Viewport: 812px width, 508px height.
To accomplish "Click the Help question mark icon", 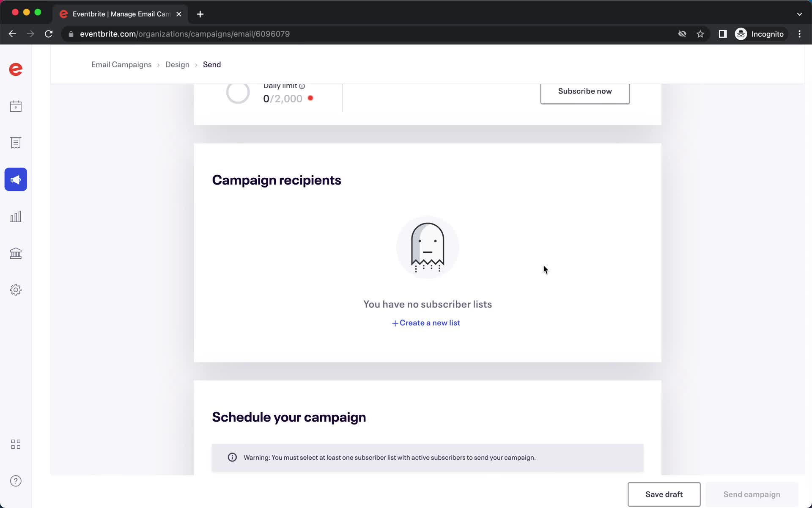I will tap(16, 481).
